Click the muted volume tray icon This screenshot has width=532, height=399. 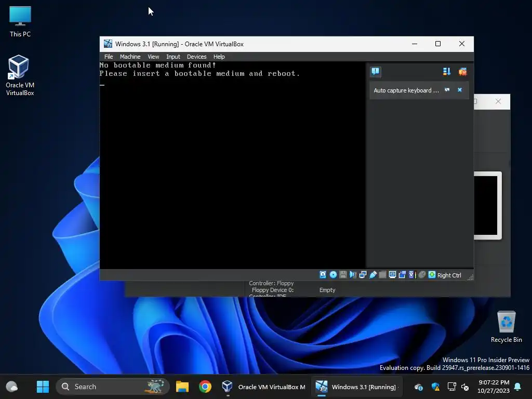point(465,387)
